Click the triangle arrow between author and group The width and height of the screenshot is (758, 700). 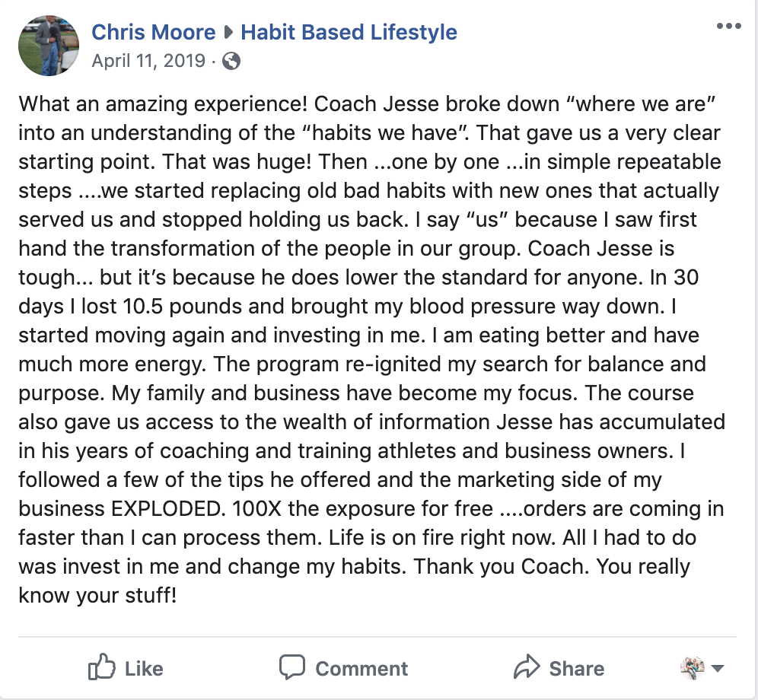click(228, 33)
